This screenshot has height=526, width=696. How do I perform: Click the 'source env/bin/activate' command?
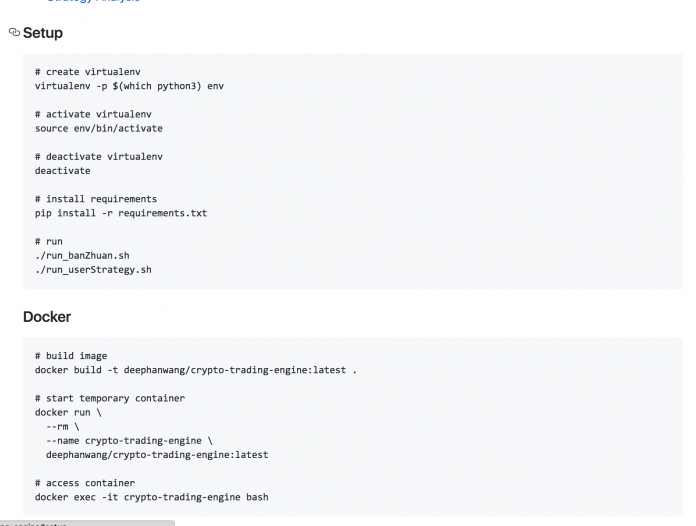click(99, 129)
